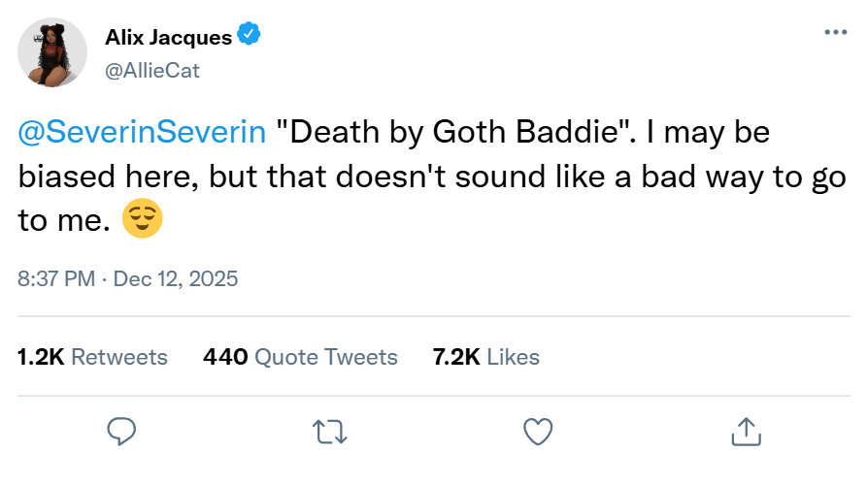The image size is (868, 484).
Task: Follow the @SeverinSeverin mention link
Action: (142, 134)
